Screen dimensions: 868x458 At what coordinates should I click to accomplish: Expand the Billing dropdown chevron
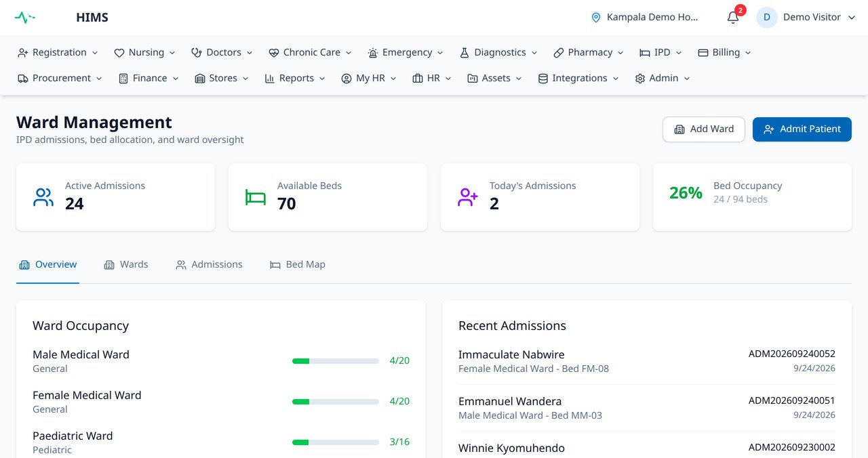tap(748, 53)
